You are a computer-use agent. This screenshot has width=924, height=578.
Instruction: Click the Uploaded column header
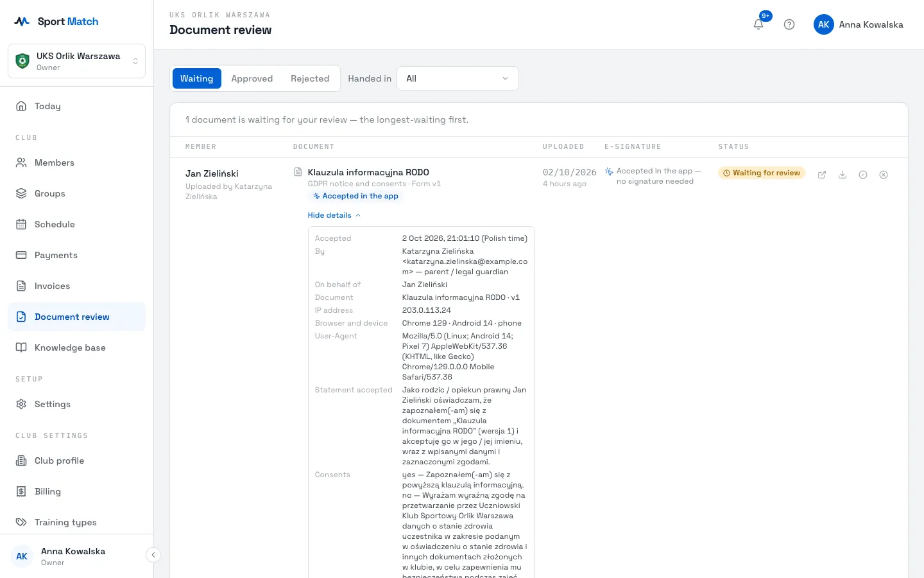click(563, 147)
